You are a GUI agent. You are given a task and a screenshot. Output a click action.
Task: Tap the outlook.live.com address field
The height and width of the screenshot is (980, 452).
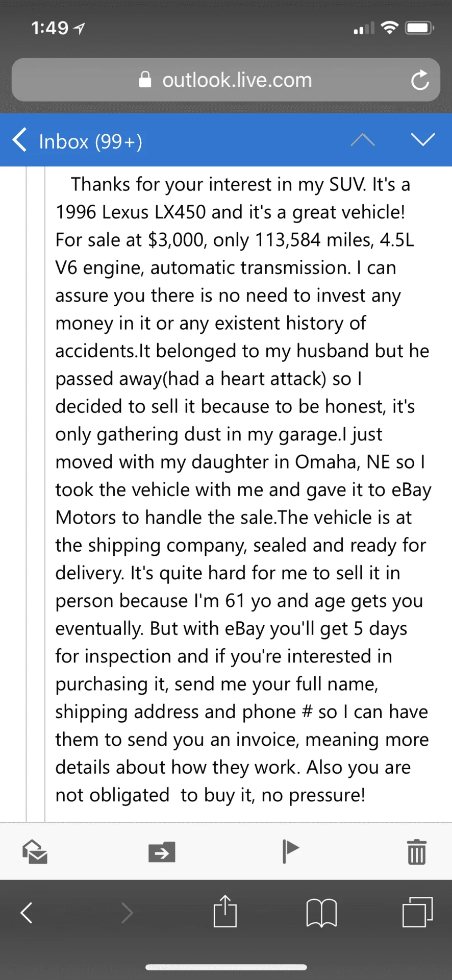237,80
